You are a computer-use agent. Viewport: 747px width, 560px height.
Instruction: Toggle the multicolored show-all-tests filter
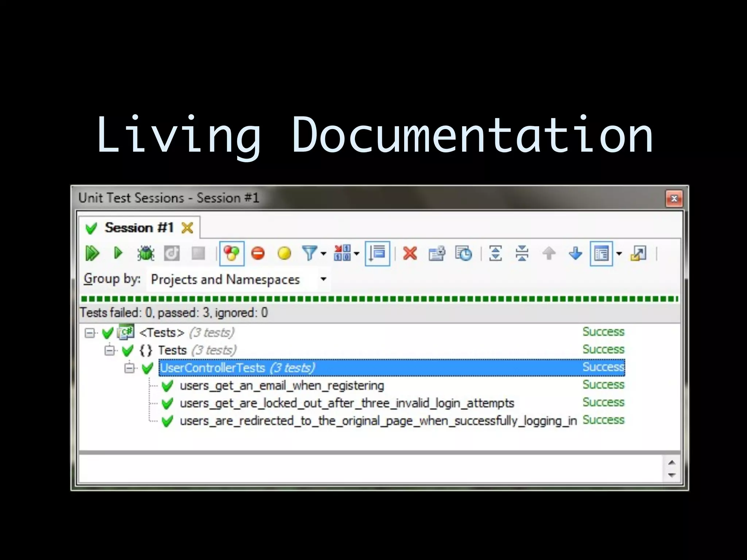pyautogui.click(x=232, y=253)
